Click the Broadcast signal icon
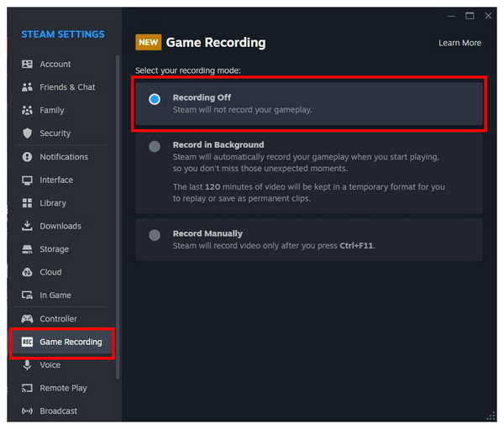 [27, 411]
